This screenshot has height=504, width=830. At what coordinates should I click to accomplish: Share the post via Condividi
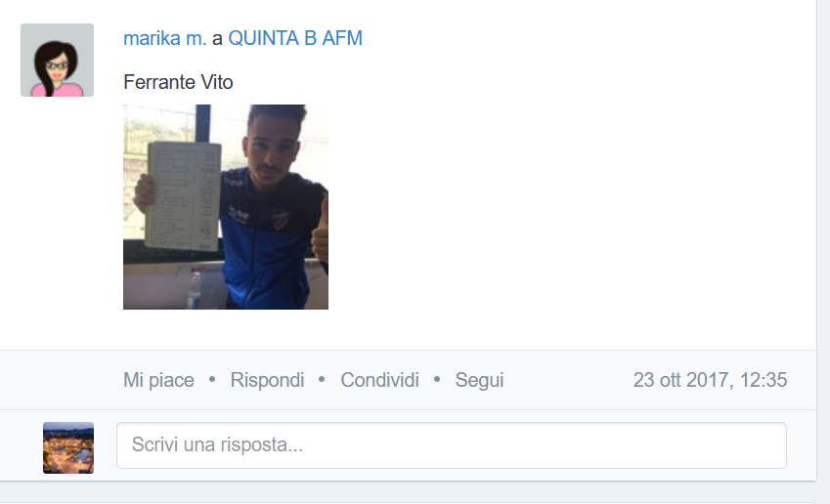click(379, 380)
